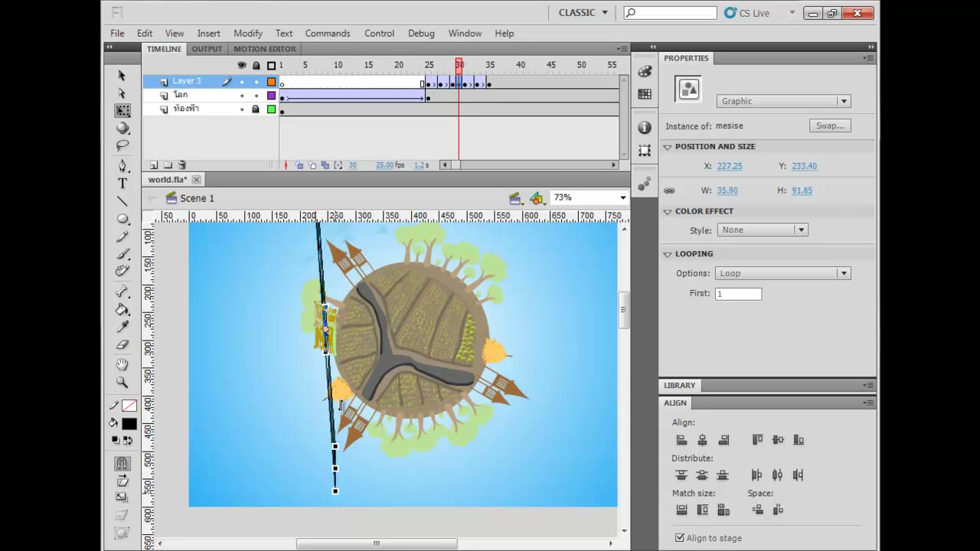Choose the Paint Bucket tool
The image size is (980, 551).
pyautogui.click(x=122, y=309)
